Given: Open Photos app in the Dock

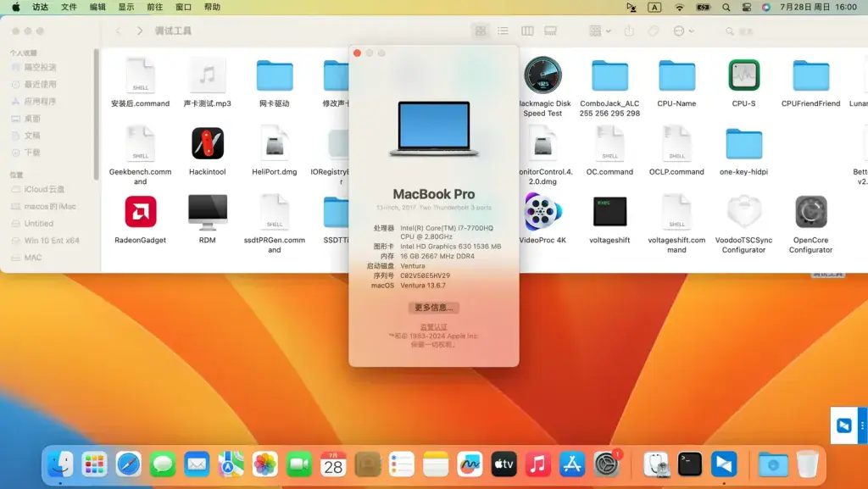Looking at the screenshot, I should click(x=265, y=464).
